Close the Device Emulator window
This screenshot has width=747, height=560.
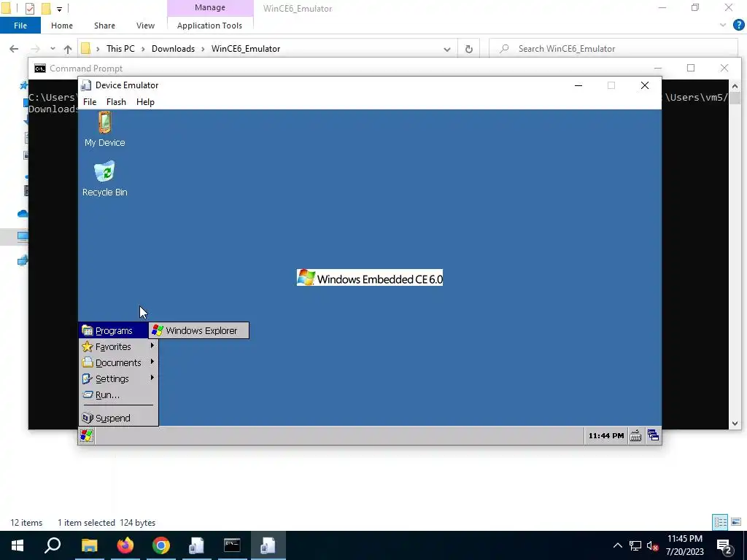(x=645, y=85)
